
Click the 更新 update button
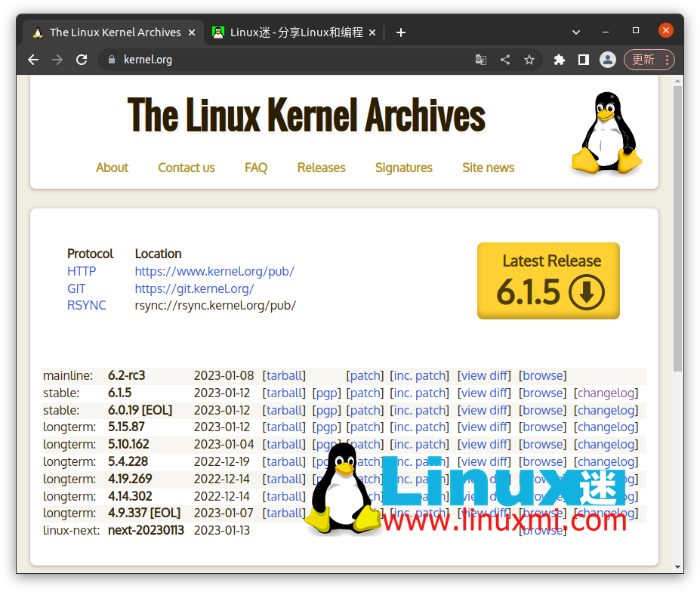click(x=643, y=60)
